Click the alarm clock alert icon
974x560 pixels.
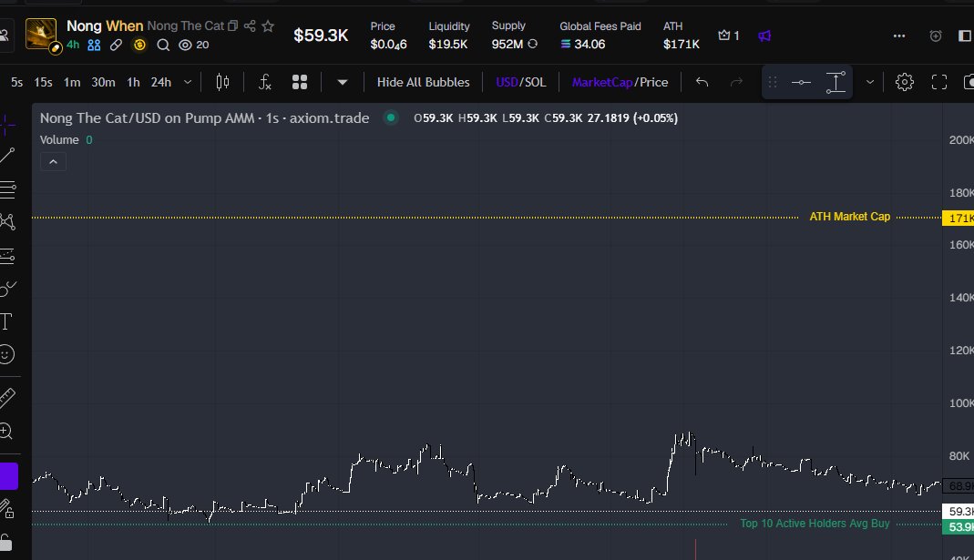click(x=936, y=36)
